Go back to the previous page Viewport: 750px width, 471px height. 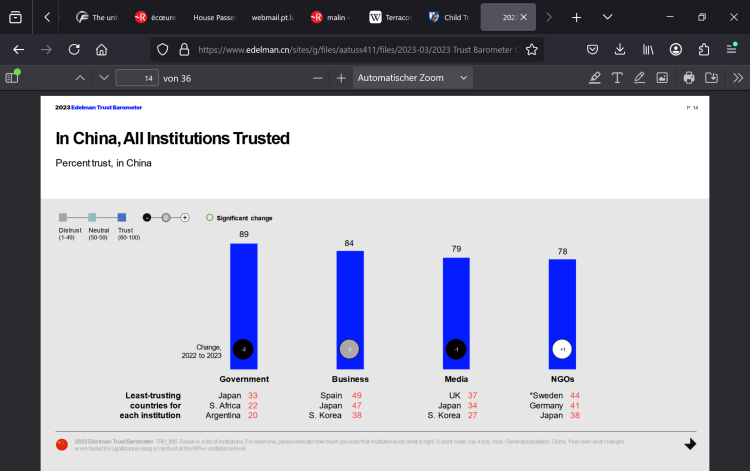click(x=19, y=49)
